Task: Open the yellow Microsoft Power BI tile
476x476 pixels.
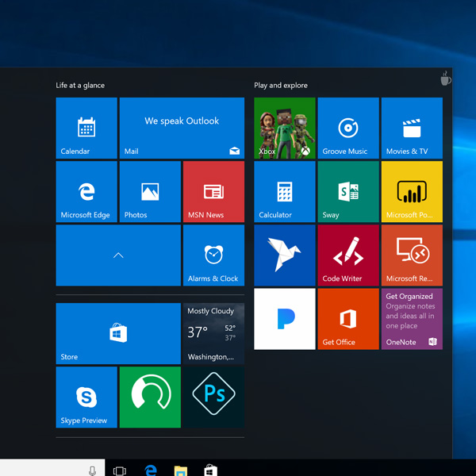Action: click(412, 191)
